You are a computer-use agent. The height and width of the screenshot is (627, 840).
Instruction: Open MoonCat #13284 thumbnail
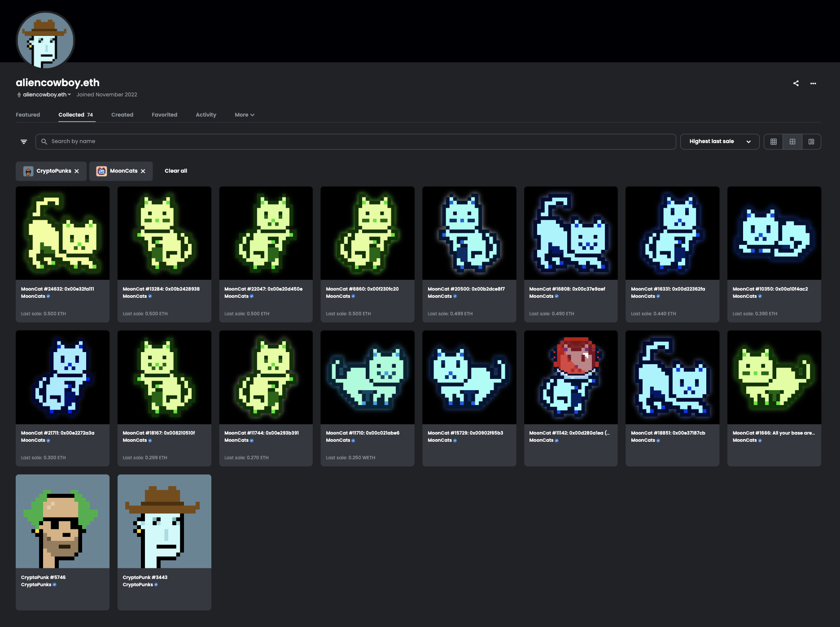164,233
